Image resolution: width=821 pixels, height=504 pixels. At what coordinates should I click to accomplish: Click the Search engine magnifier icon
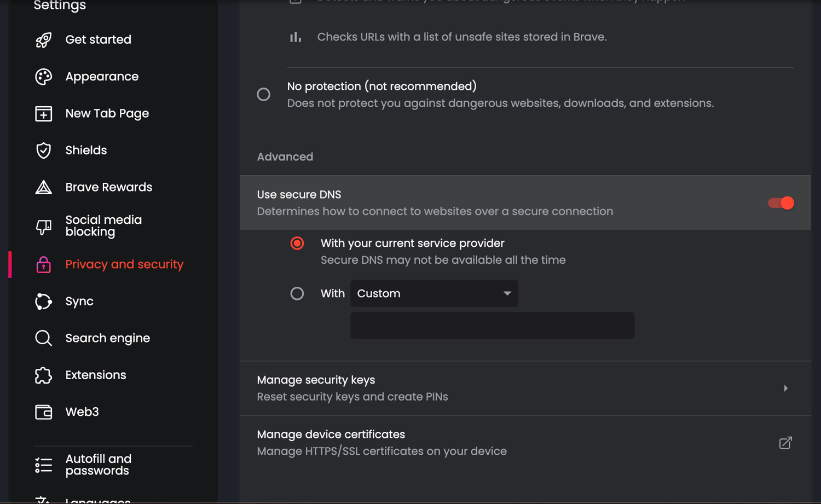[x=44, y=338]
